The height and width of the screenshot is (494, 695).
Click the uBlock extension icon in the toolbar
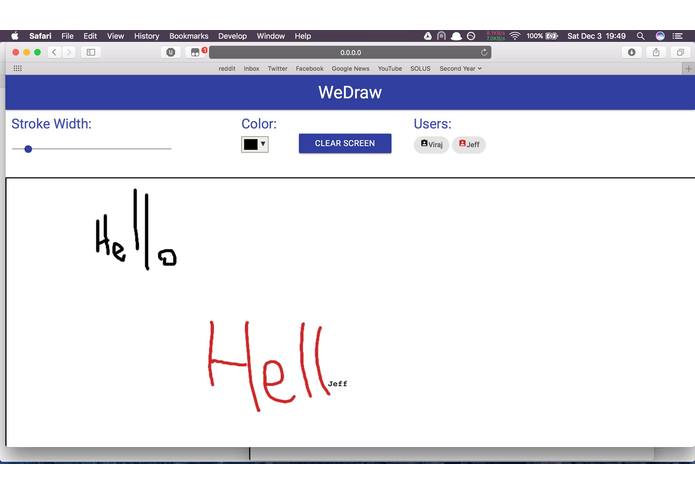(171, 52)
